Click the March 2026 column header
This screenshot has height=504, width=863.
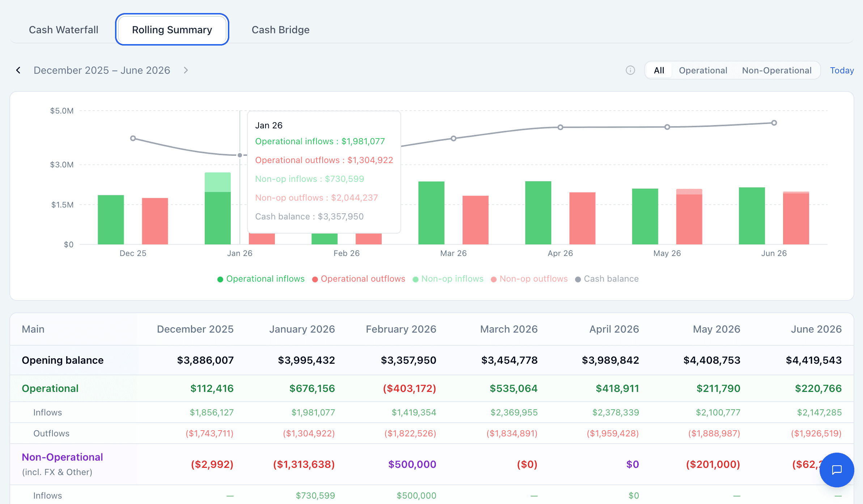509,329
